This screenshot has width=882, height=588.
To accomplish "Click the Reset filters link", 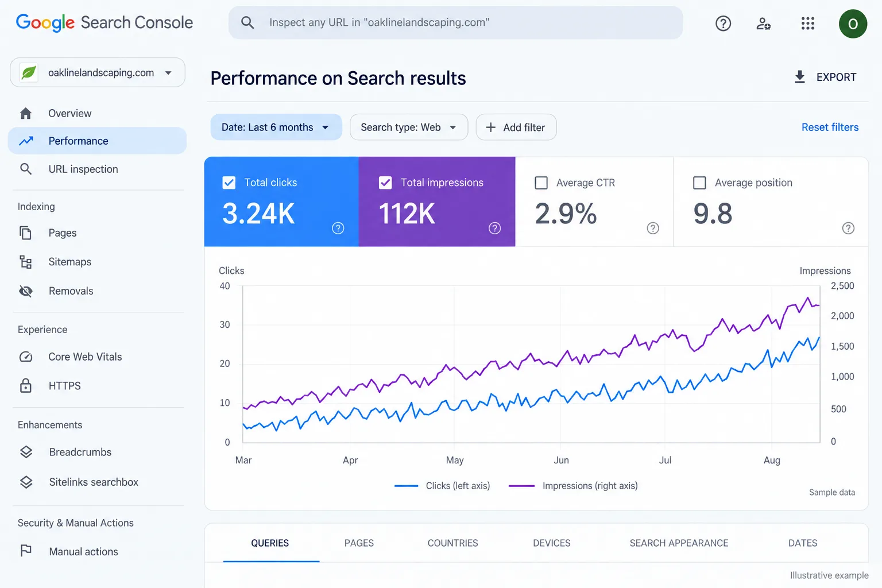I will point(830,127).
